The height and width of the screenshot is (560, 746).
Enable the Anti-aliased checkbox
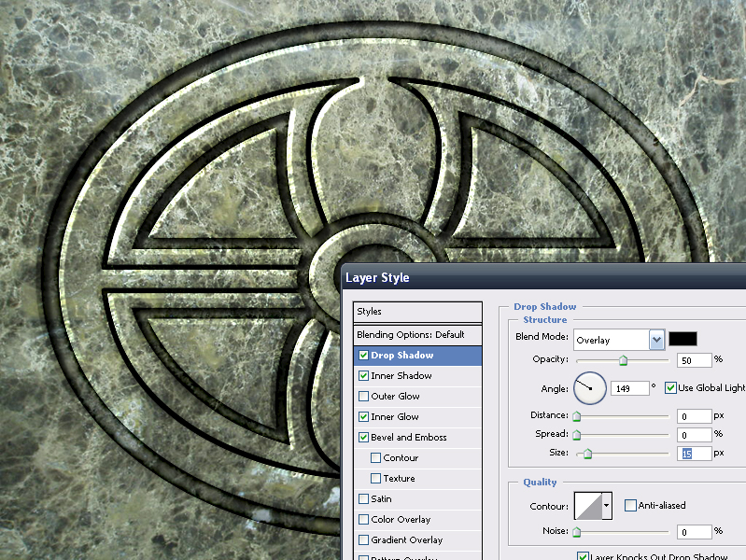pyautogui.click(x=630, y=506)
